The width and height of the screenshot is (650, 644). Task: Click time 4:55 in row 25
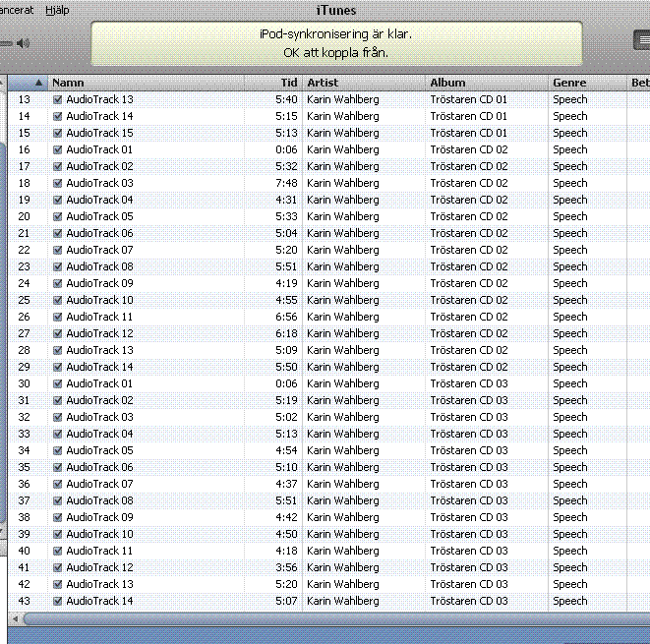(x=286, y=300)
